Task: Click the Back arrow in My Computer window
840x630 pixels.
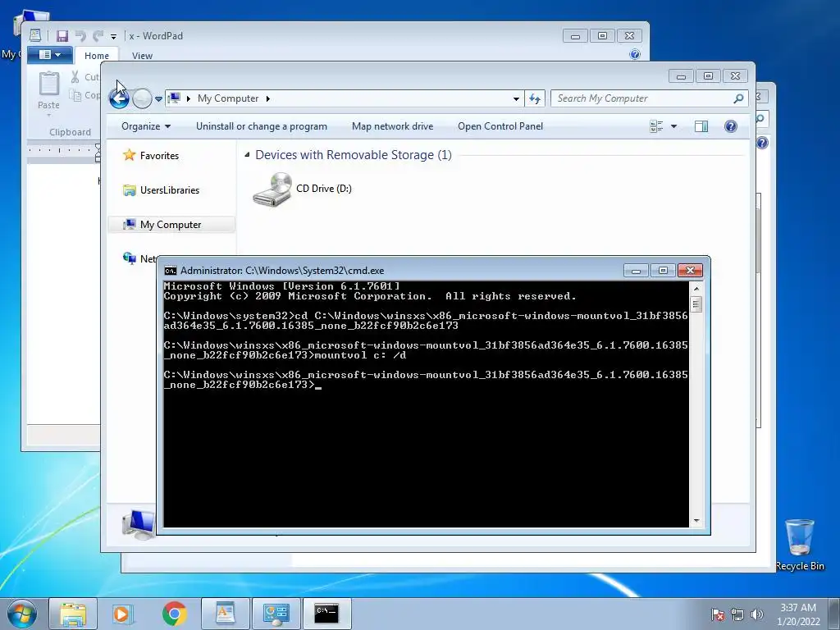Action: coord(119,98)
